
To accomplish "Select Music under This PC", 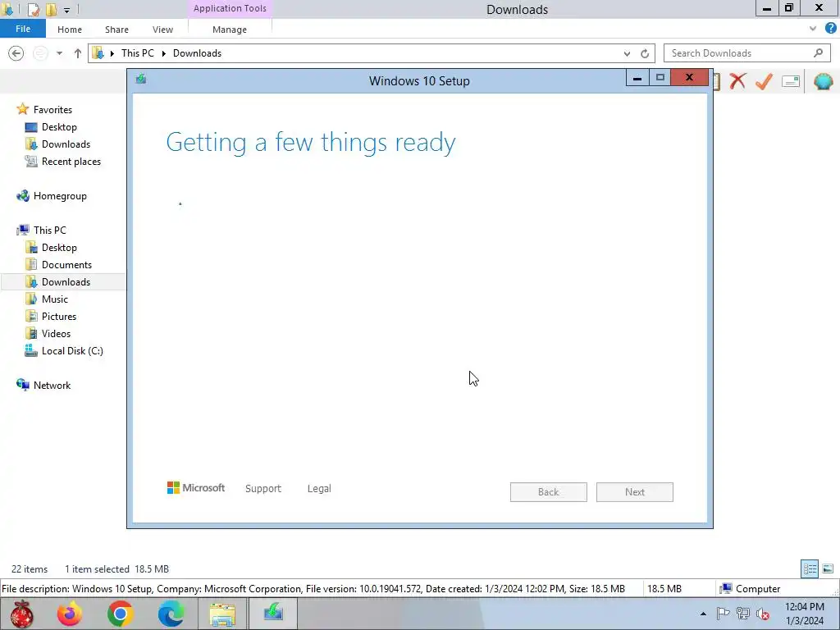I will (55, 299).
